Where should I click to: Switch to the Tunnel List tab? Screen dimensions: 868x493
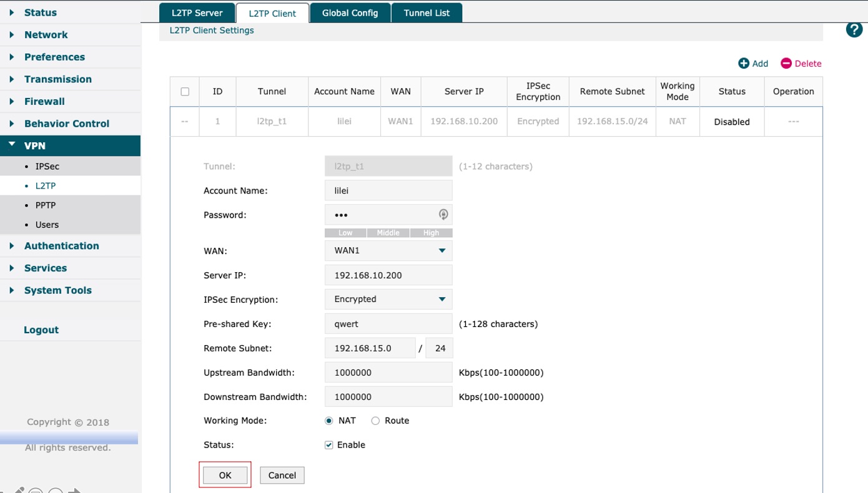427,12
